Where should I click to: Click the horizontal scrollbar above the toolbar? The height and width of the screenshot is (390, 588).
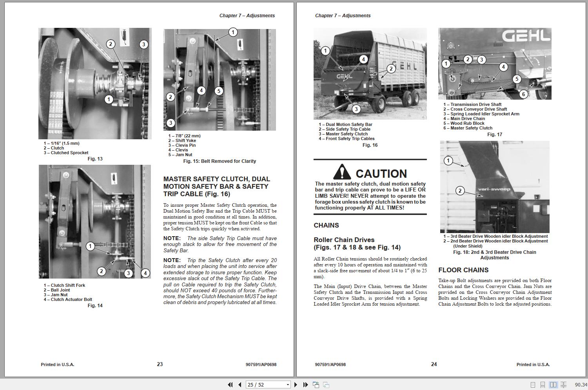[294, 378]
